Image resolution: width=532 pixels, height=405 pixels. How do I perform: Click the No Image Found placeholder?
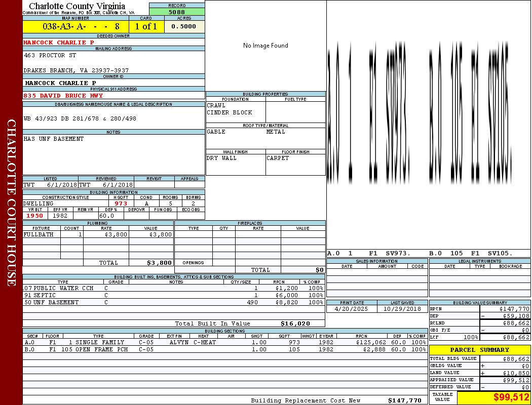pos(265,46)
